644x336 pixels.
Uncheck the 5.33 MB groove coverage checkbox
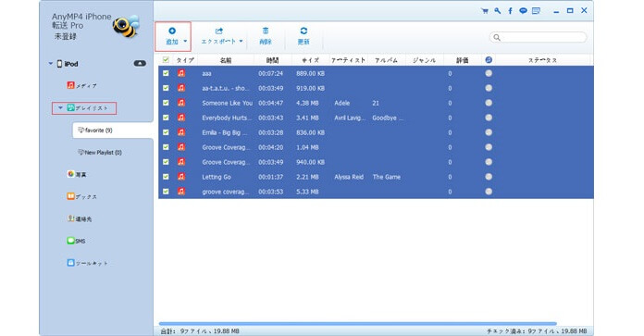[x=166, y=192]
